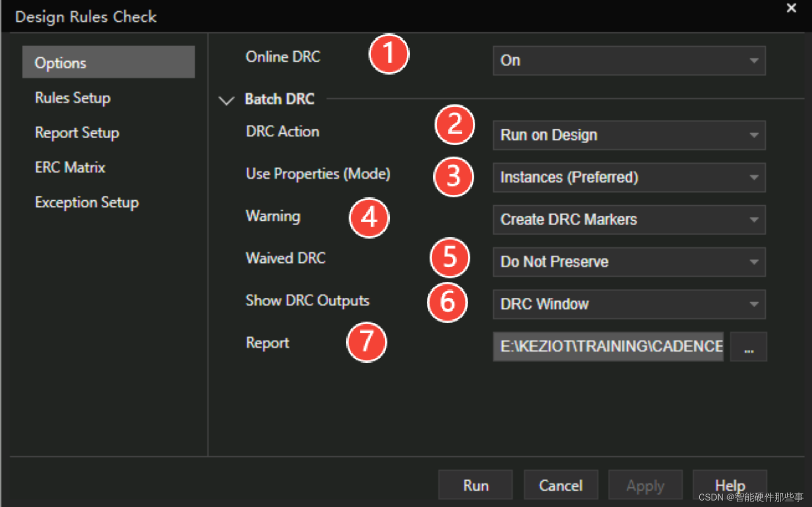Click the Cancel button
The height and width of the screenshot is (507, 812).
point(561,485)
